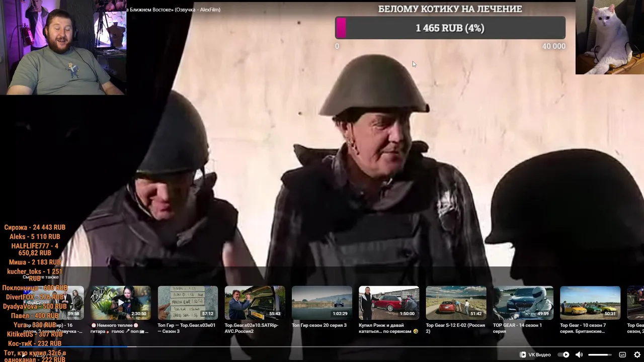
Task: Click donor 'Миша - 2 183 RUB'
Action: pos(35,262)
